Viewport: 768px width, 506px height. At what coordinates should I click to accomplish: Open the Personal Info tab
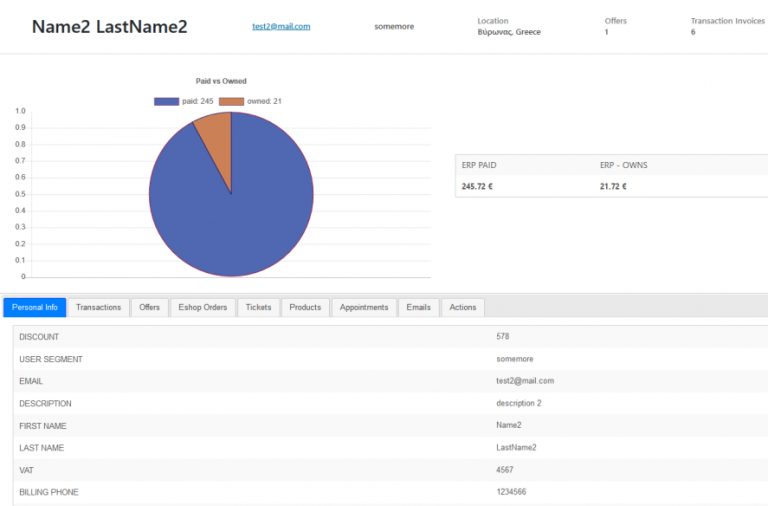click(35, 307)
